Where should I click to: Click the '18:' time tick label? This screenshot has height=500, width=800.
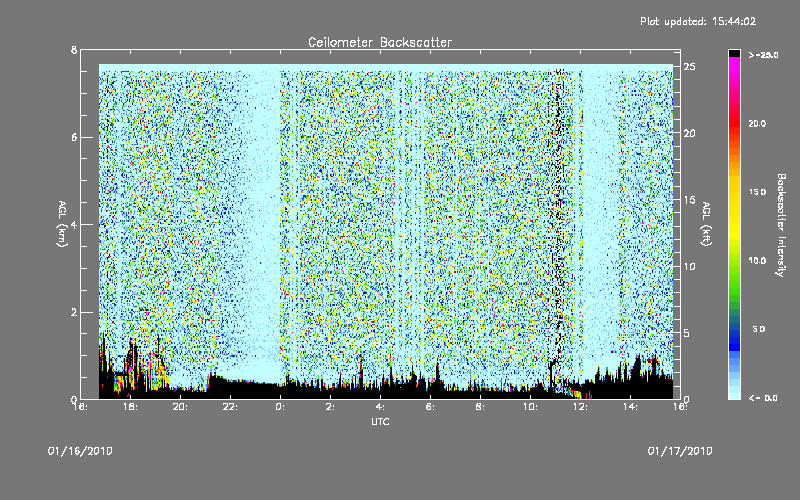[x=130, y=407]
